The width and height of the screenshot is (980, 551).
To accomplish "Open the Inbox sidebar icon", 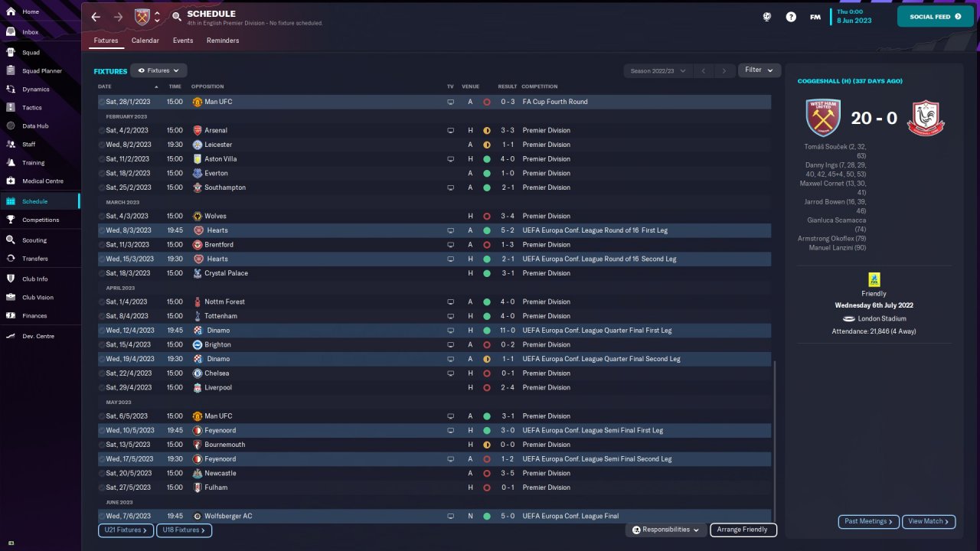I will click(x=11, y=32).
